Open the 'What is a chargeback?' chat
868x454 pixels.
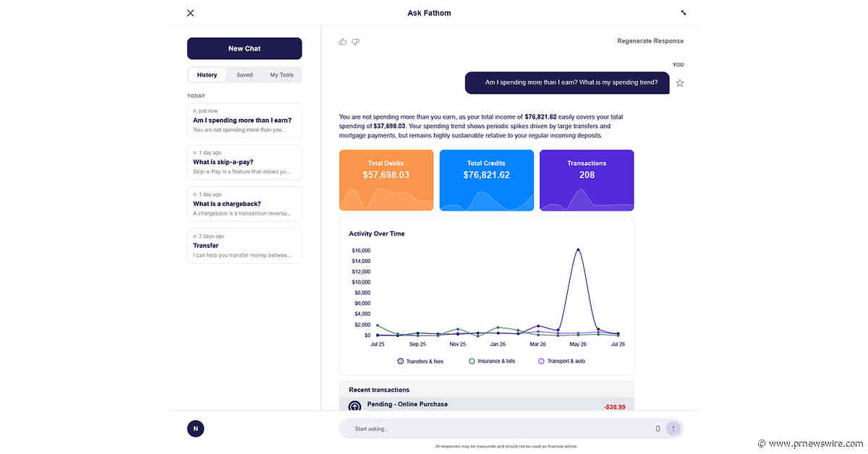[x=244, y=204]
